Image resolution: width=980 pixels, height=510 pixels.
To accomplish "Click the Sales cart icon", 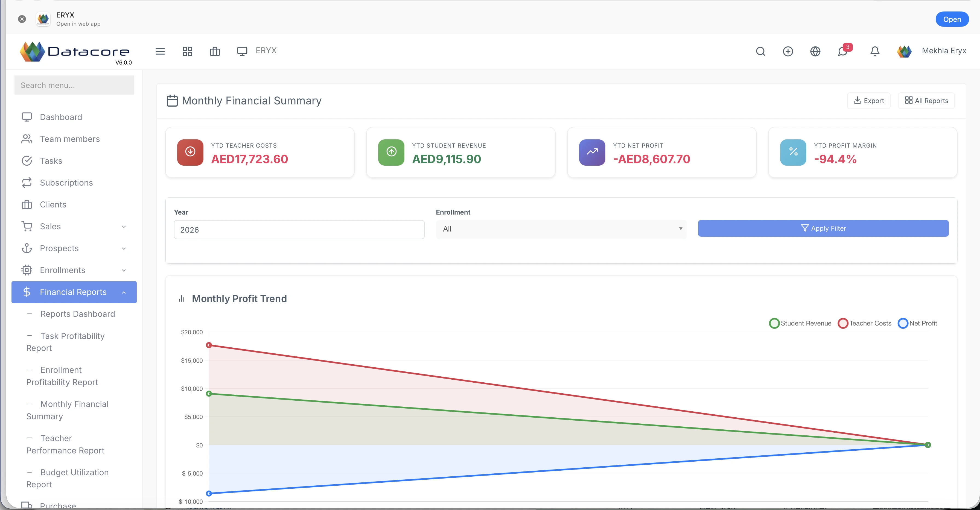I will (27, 226).
